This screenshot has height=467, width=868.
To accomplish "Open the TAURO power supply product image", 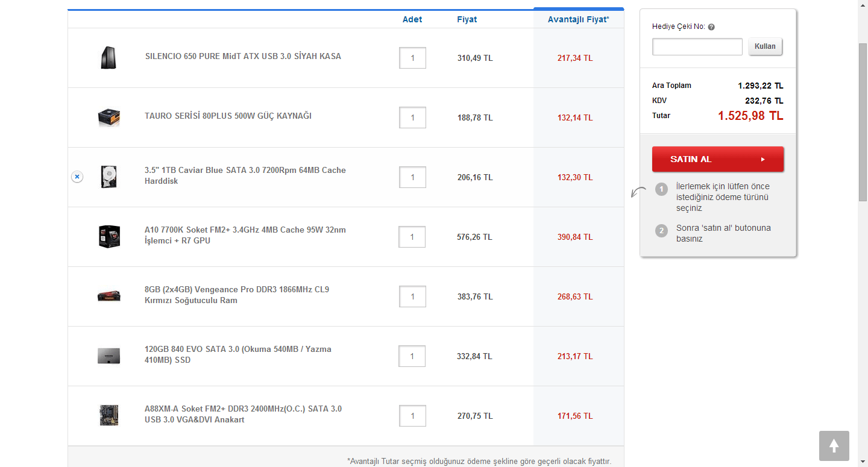I will pos(108,118).
